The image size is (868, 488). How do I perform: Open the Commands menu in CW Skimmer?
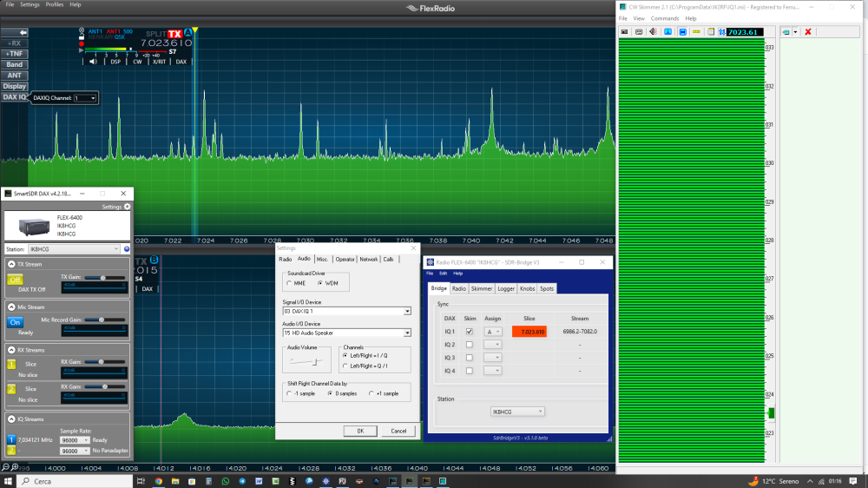click(x=664, y=18)
